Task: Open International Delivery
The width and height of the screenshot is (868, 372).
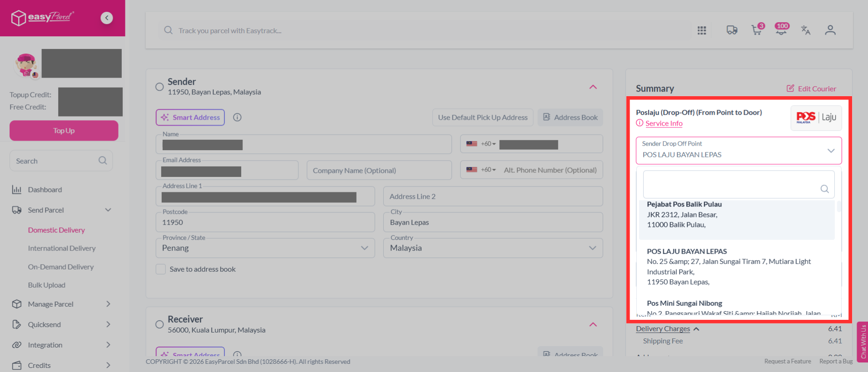Action: [x=62, y=248]
